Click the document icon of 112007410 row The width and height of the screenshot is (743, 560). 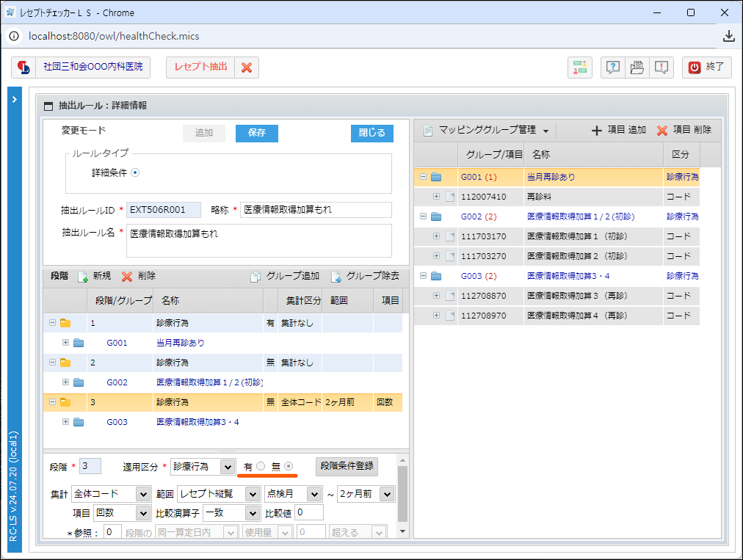pos(450,197)
